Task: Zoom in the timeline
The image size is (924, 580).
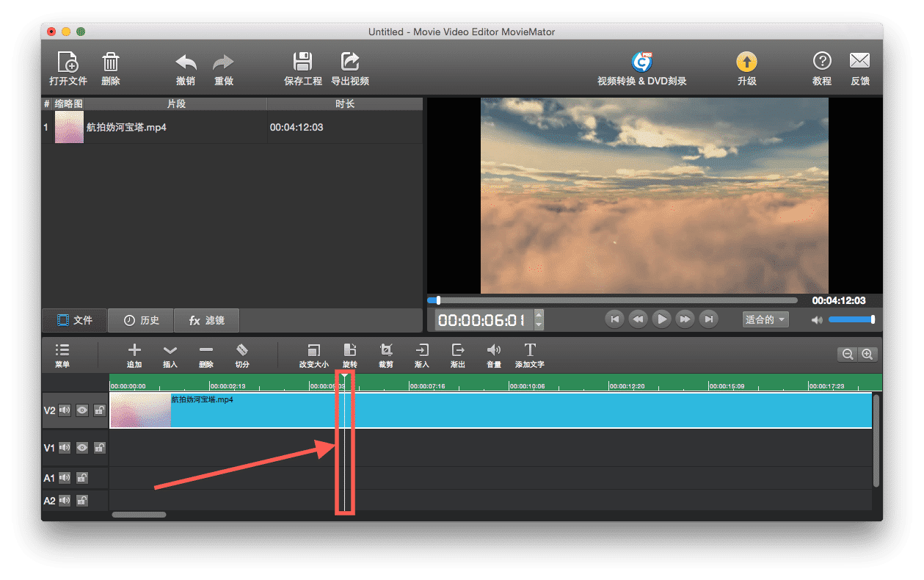Action: point(867,355)
